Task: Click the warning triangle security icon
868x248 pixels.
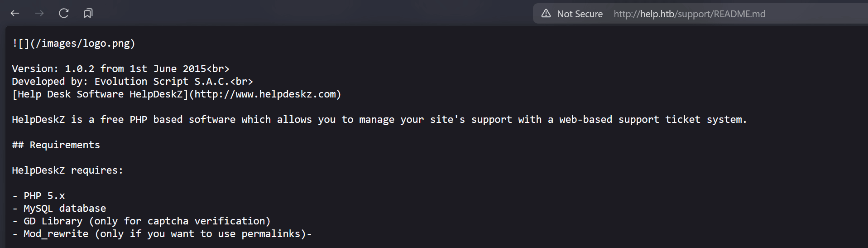Action: pos(546,14)
